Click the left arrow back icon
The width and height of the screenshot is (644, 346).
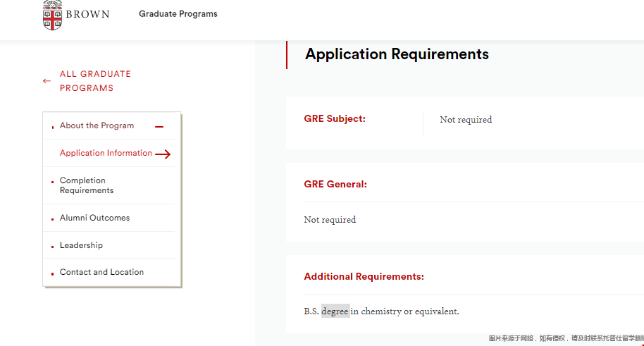pos(47,81)
